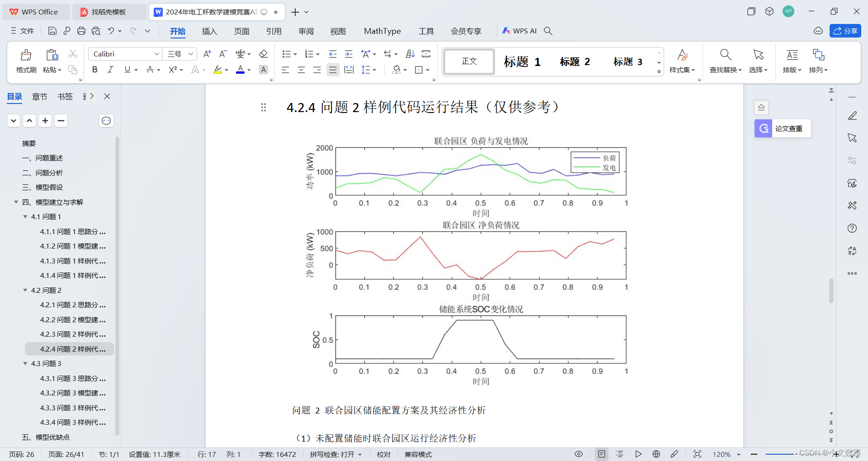Click the help question mark sidebar icon

tap(852, 228)
